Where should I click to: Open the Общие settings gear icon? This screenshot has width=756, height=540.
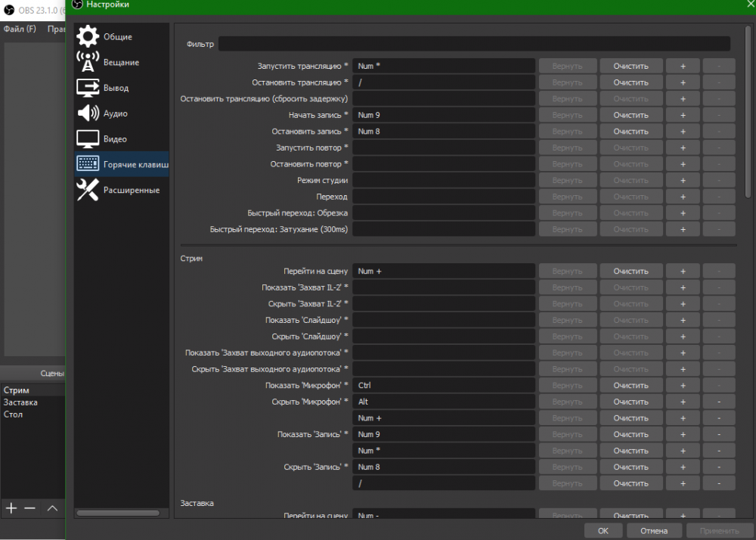[x=88, y=36]
